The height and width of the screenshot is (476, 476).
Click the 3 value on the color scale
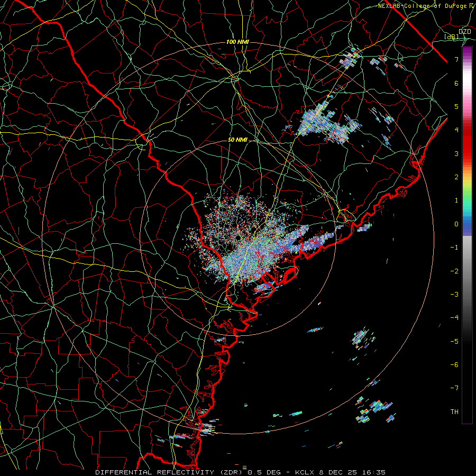click(x=456, y=153)
